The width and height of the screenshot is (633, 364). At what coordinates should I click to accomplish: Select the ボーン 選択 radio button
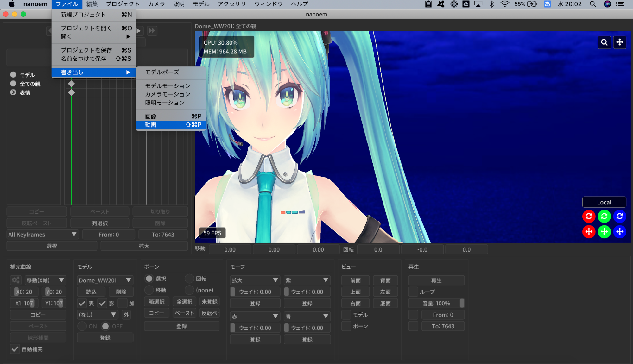149,279
